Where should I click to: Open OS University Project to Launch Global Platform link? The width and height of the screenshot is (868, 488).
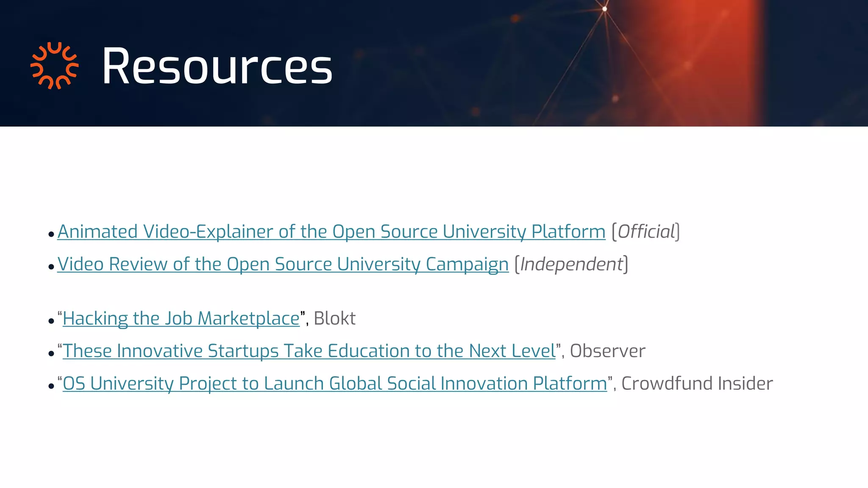point(335,384)
